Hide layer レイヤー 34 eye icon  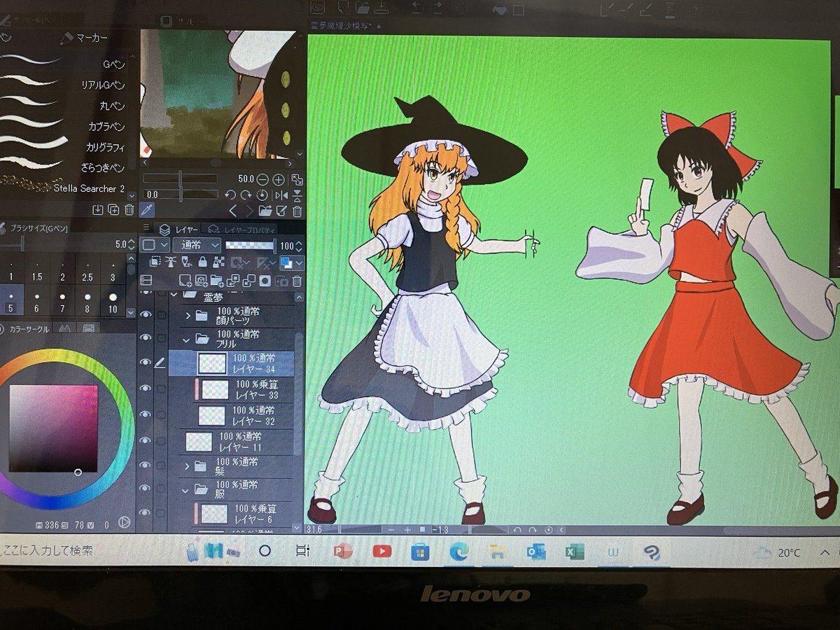pyautogui.click(x=146, y=362)
